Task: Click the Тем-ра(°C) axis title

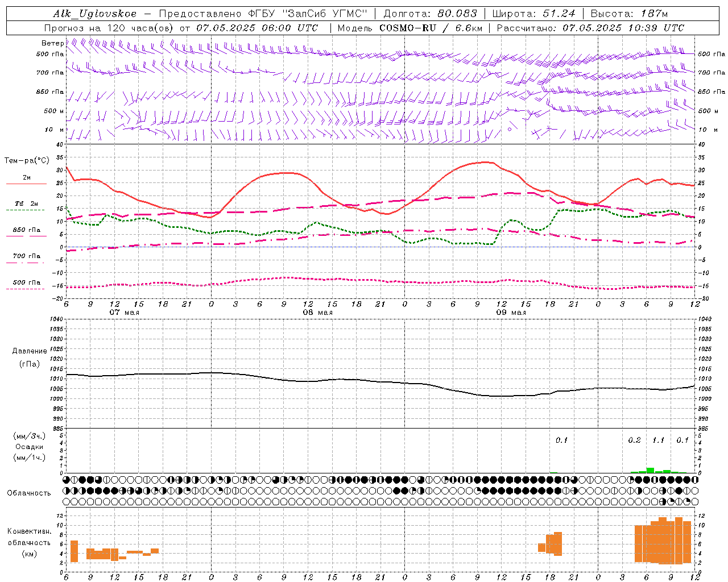Action: pyautogui.click(x=27, y=161)
